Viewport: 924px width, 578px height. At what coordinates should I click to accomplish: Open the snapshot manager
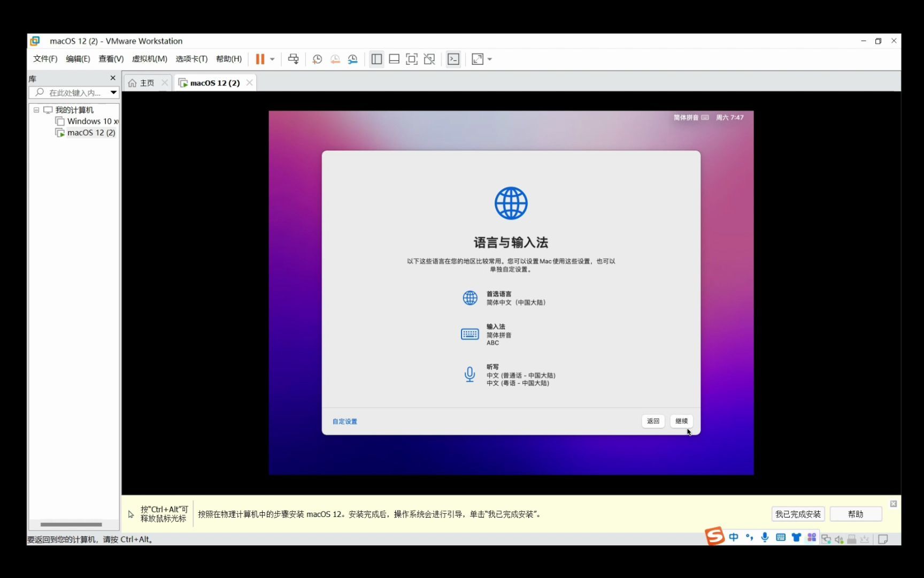(x=353, y=59)
